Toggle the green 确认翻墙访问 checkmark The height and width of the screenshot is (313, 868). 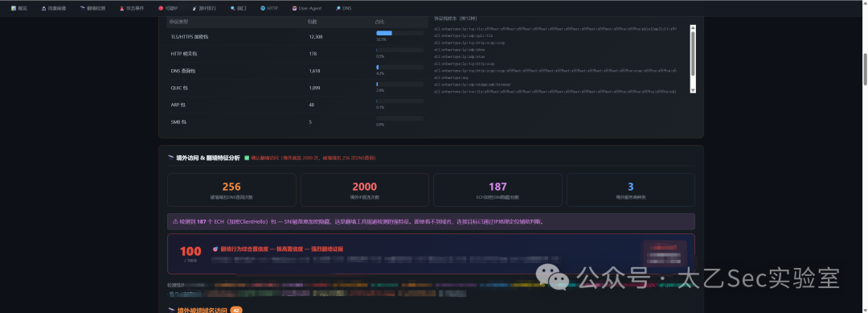tap(247, 158)
